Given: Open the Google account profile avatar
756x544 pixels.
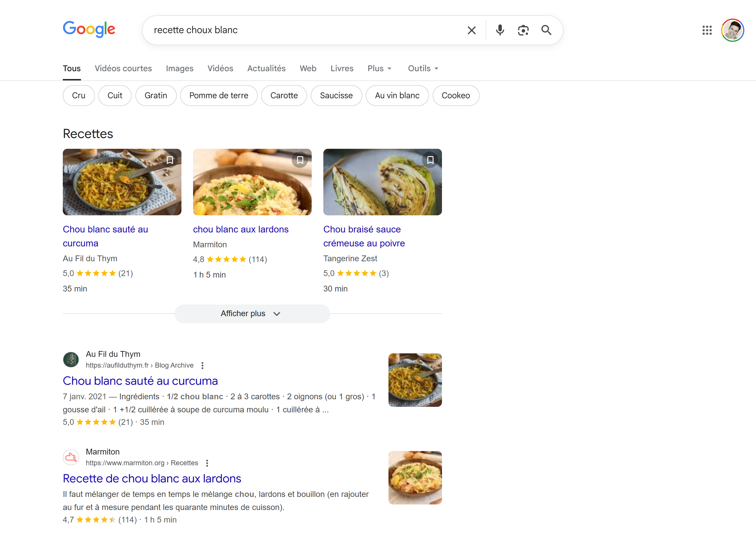Looking at the screenshot, I should (x=732, y=30).
